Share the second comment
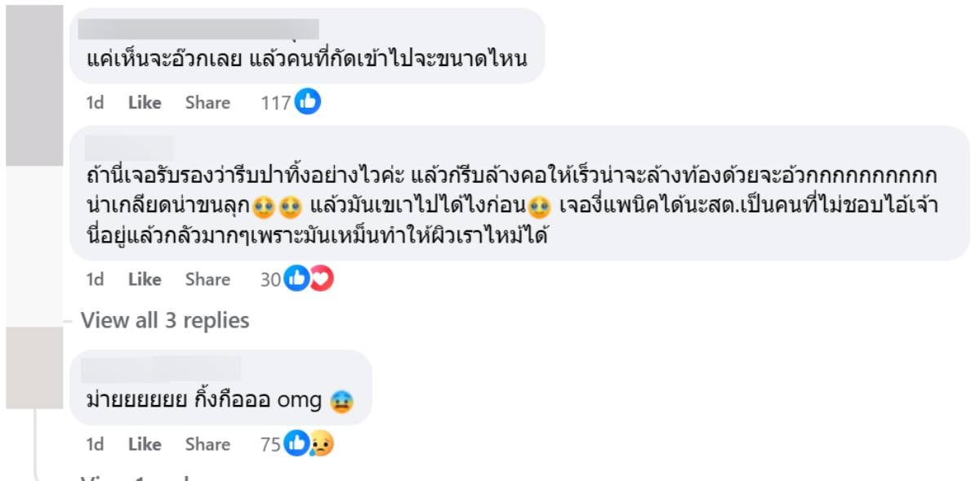The height and width of the screenshot is (481, 980). coord(207,279)
